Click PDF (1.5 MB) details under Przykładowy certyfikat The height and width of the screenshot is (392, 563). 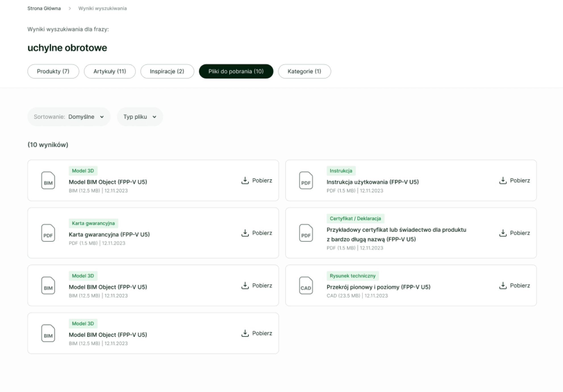point(355,248)
